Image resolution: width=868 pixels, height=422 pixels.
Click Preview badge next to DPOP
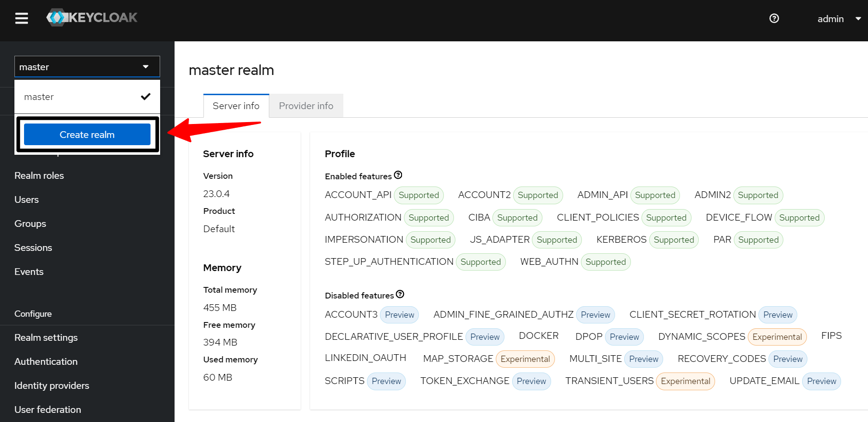[x=624, y=337]
